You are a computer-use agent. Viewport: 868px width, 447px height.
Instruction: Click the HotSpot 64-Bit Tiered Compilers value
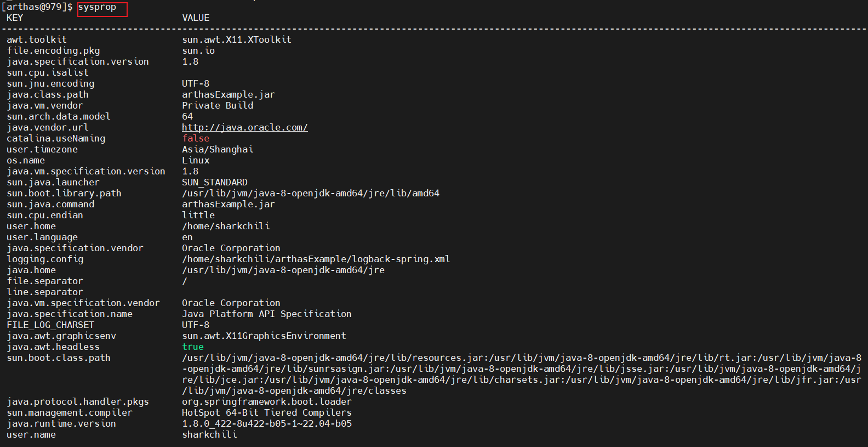267,412
